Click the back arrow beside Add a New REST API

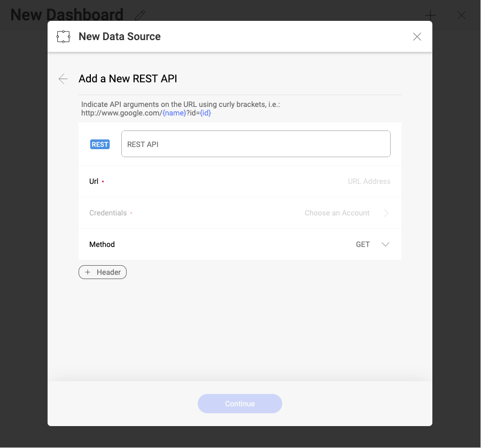[63, 79]
